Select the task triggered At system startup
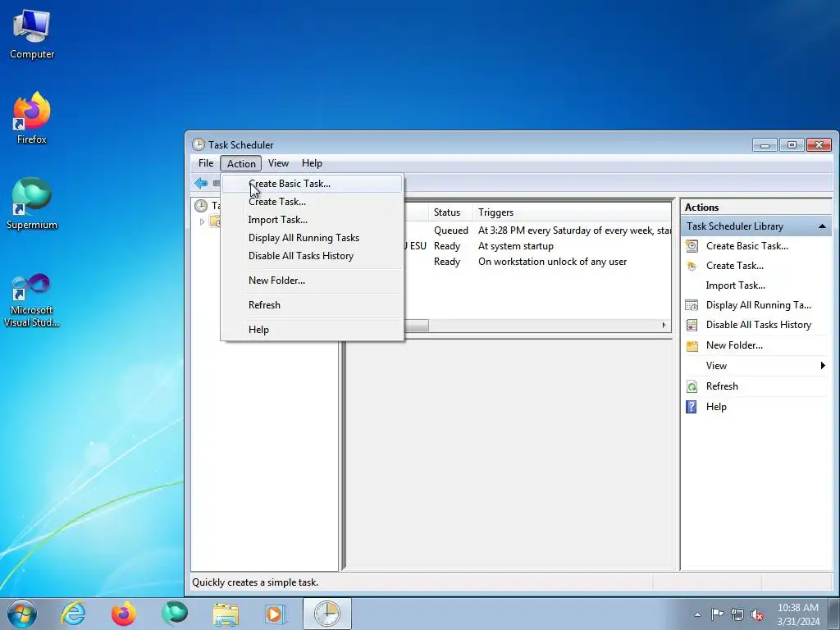840x630 pixels. [x=536, y=246]
